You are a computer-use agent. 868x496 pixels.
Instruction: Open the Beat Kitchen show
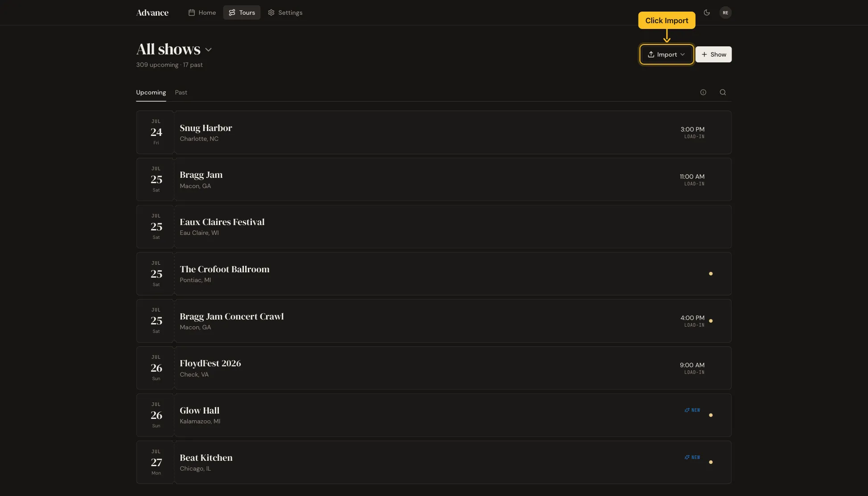(434, 463)
